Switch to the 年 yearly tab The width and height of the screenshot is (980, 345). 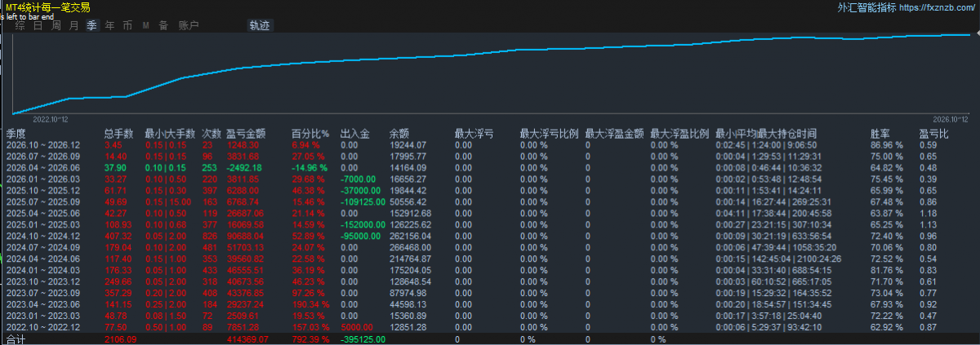[109, 25]
